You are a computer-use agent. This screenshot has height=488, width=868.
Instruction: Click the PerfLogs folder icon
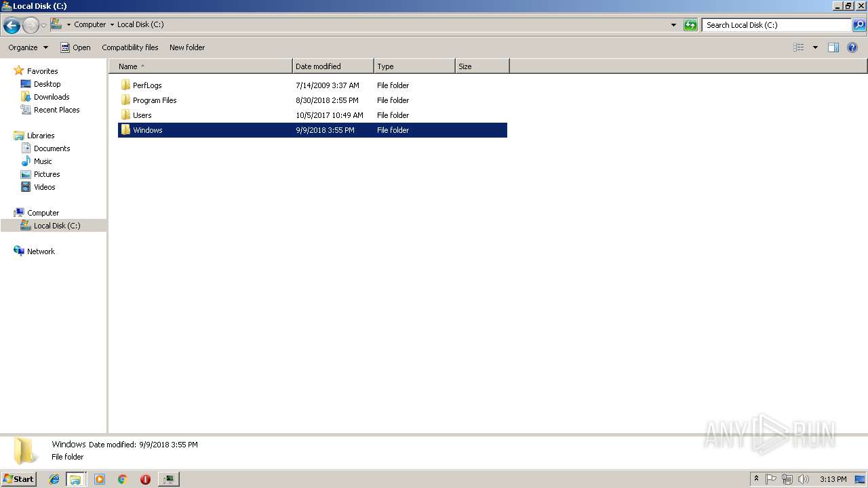tap(125, 85)
